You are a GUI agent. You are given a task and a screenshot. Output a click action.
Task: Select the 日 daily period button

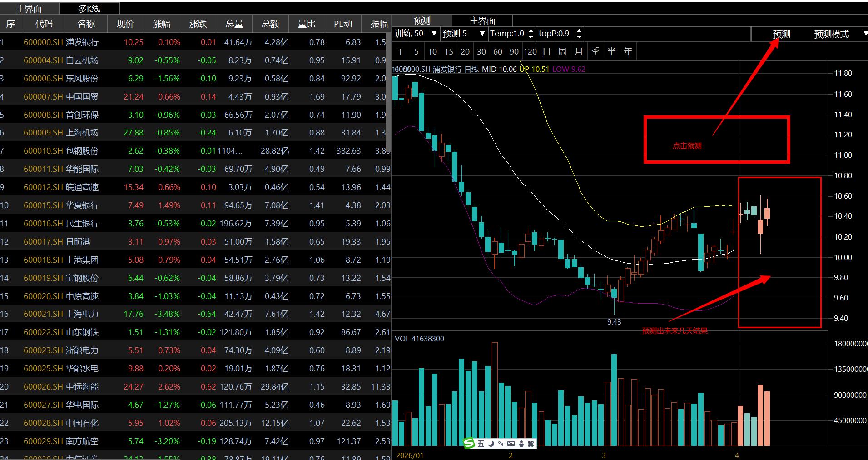pyautogui.click(x=546, y=52)
